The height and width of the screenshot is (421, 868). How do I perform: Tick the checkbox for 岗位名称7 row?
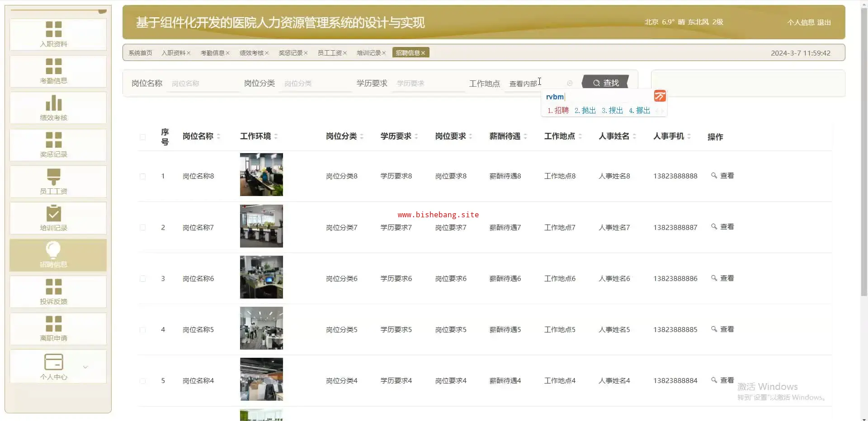click(x=143, y=228)
